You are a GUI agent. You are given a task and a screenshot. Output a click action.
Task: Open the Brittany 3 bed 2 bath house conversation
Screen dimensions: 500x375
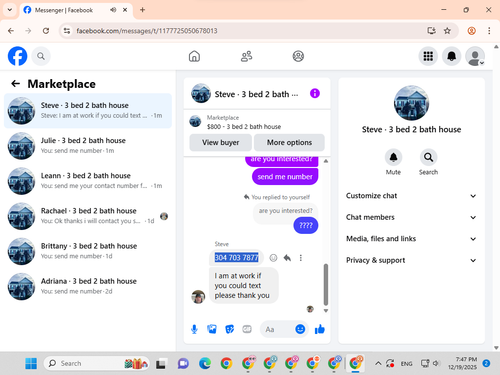[88, 251]
